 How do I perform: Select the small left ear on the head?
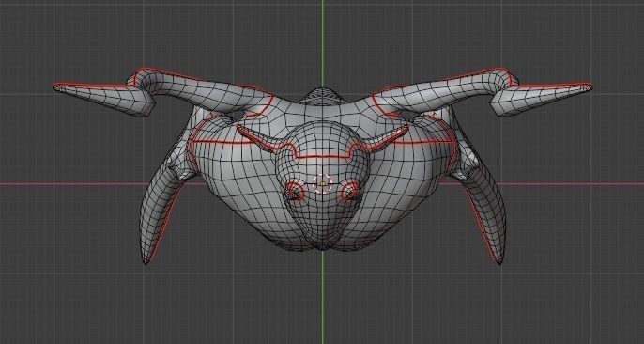point(257,137)
